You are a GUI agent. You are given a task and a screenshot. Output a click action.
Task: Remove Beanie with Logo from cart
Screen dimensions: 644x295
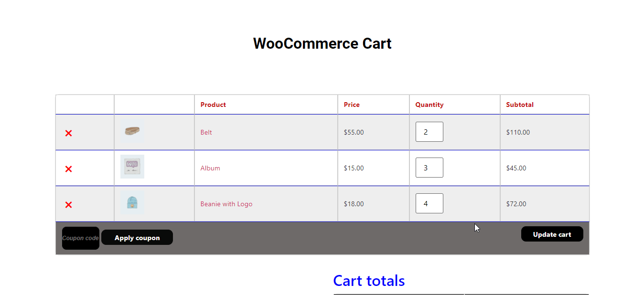click(x=68, y=205)
